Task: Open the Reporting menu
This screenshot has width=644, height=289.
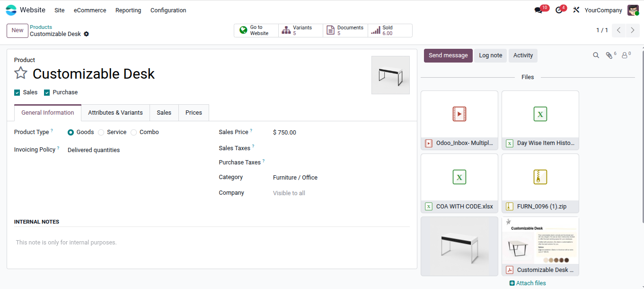Action: coord(128,10)
